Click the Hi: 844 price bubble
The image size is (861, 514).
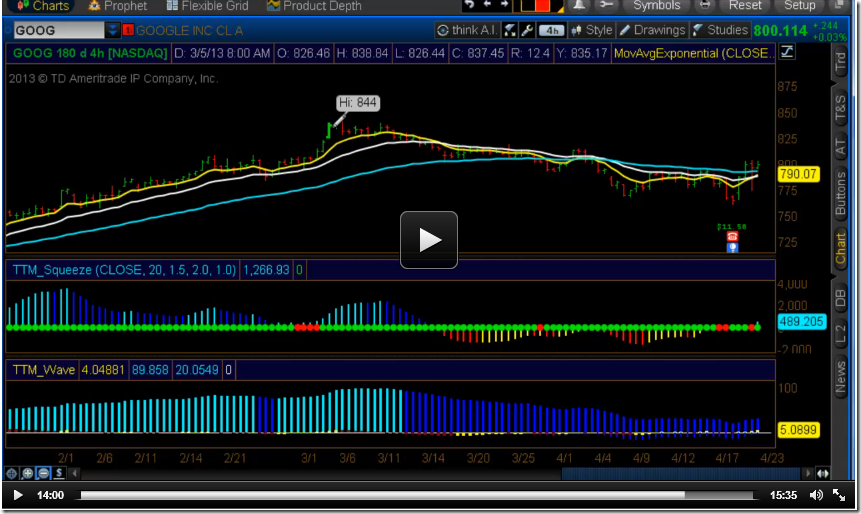click(x=357, y=103)
